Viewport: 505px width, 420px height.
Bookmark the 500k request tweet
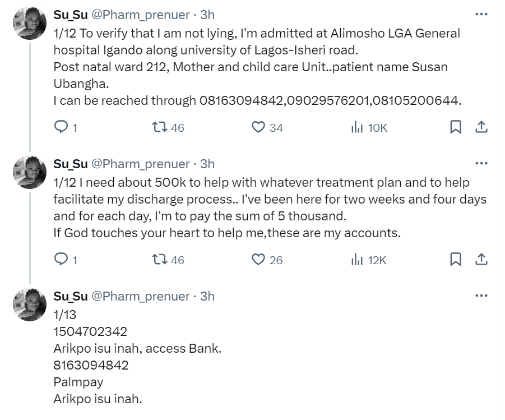tap(456, 260)
